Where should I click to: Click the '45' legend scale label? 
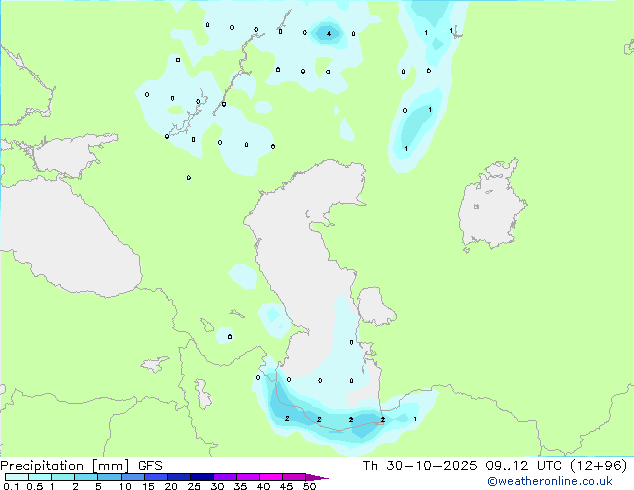point(286,486)
